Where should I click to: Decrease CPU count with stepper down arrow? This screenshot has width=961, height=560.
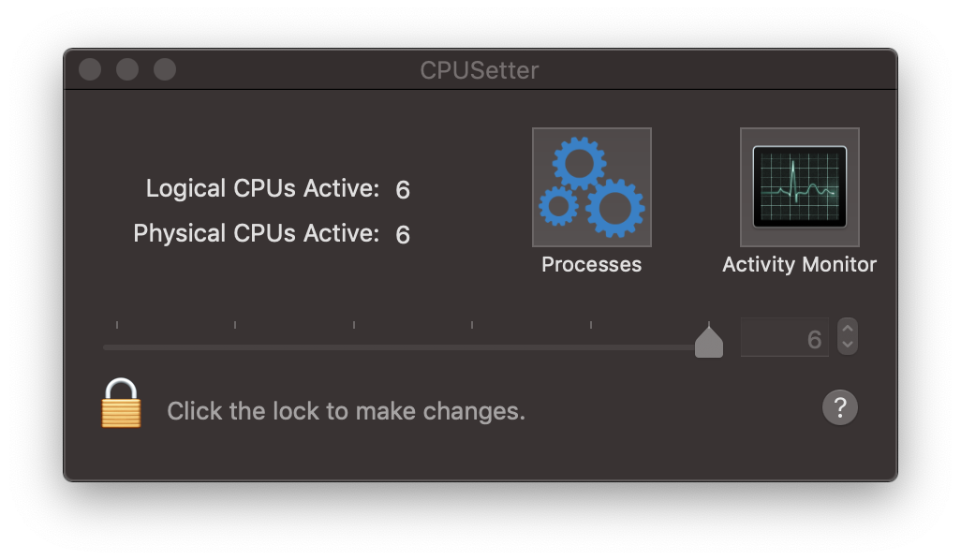(847, 345)
